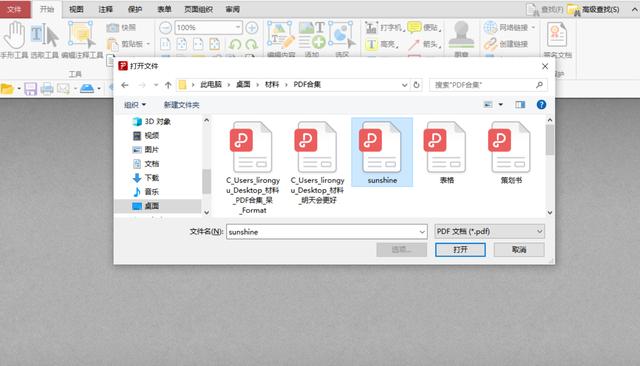Viewport: 640px width, 366px height.
Task: Expand the address bar history dropdown
Action: pyautogui.click(x=404, y=85)
